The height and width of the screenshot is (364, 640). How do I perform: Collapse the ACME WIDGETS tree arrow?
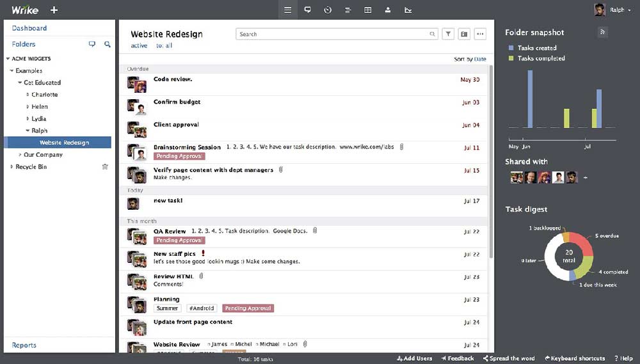(x=8, y=58)
